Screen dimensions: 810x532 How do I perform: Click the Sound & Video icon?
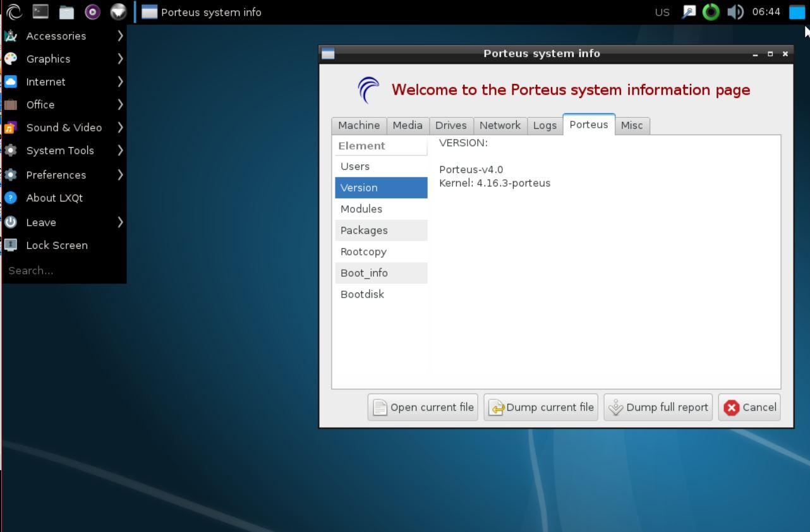tap(10, 128)
